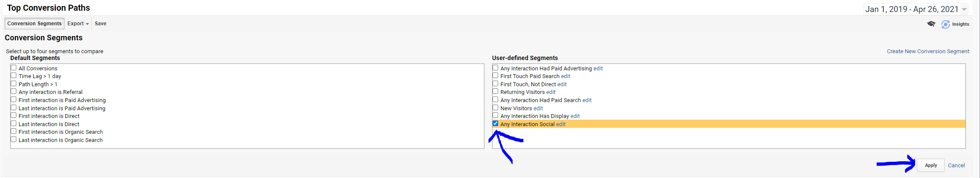
Task: Select Last interaction is Organic Search checkbox
Action: pos(14,140)
